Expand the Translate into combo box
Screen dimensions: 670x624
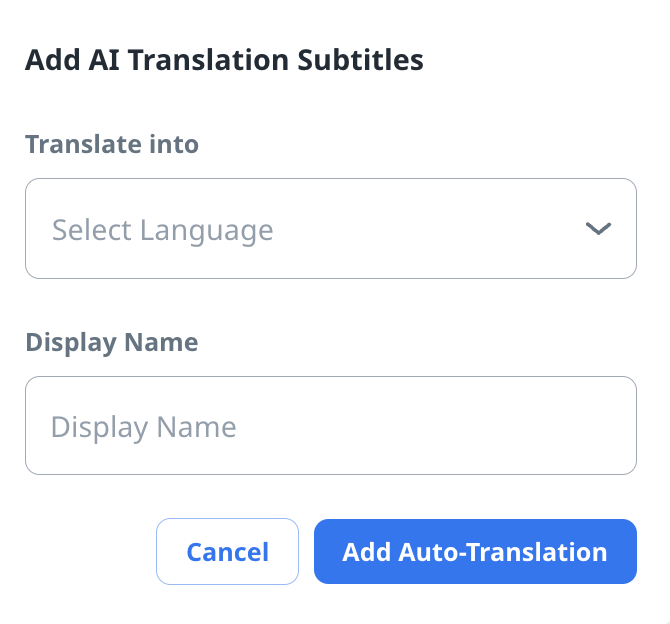(x=330, y=229)
